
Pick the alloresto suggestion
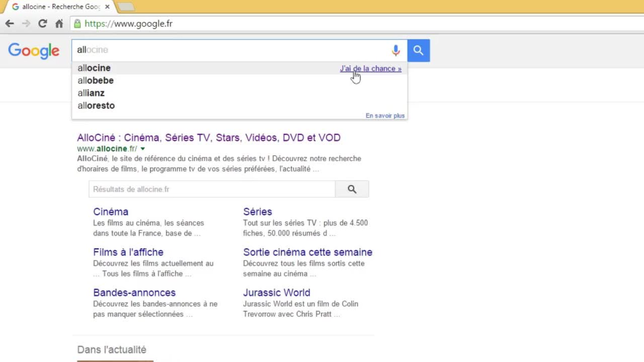point(96,106)
